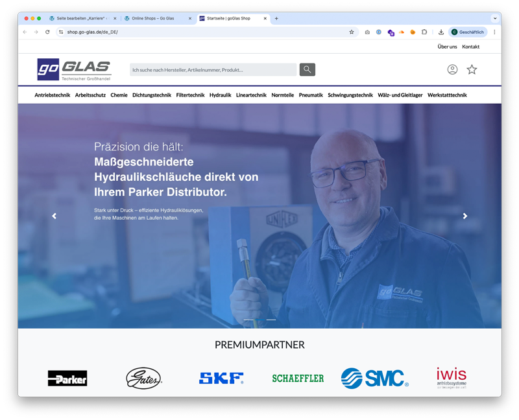Open the Antriebstechnik category menu

52,95
